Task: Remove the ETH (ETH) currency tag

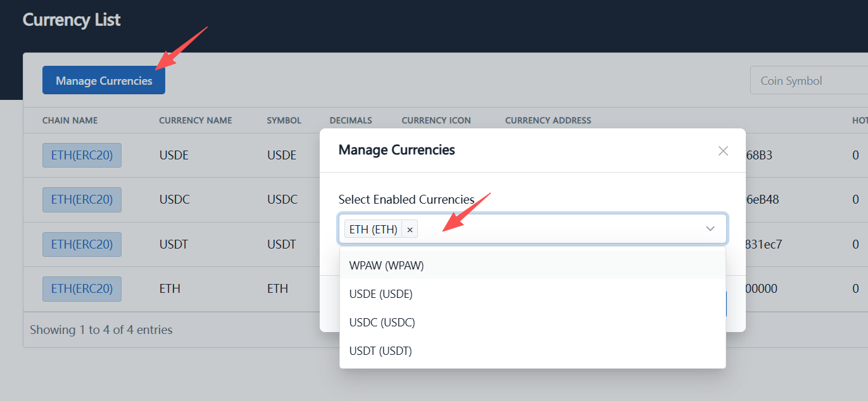Action: tap(410, 229)
